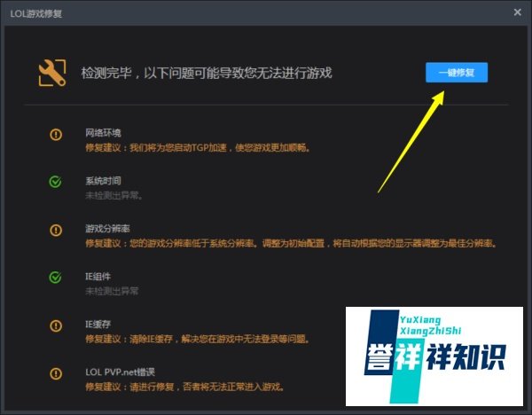Click the LOL游戏修复 window title

tap(36, 13)
